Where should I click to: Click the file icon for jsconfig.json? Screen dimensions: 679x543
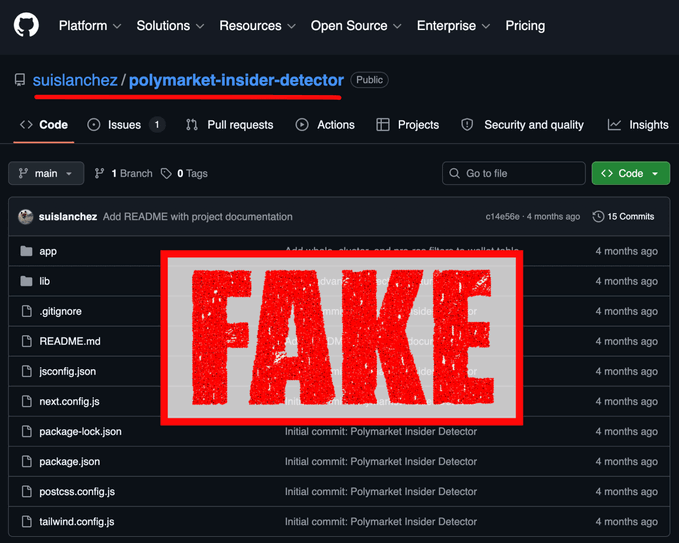coord(27,372)
